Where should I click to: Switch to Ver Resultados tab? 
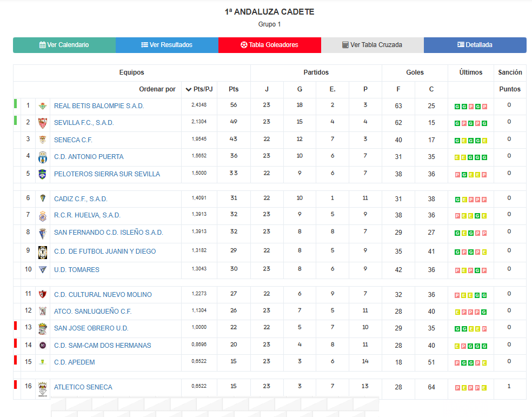(167, 45)
